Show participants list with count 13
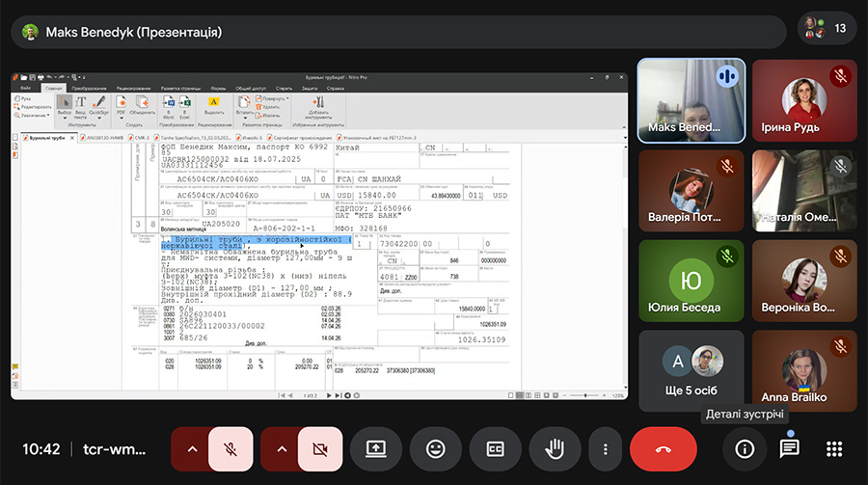Viewport: 868px width, 485px height. 827,29
